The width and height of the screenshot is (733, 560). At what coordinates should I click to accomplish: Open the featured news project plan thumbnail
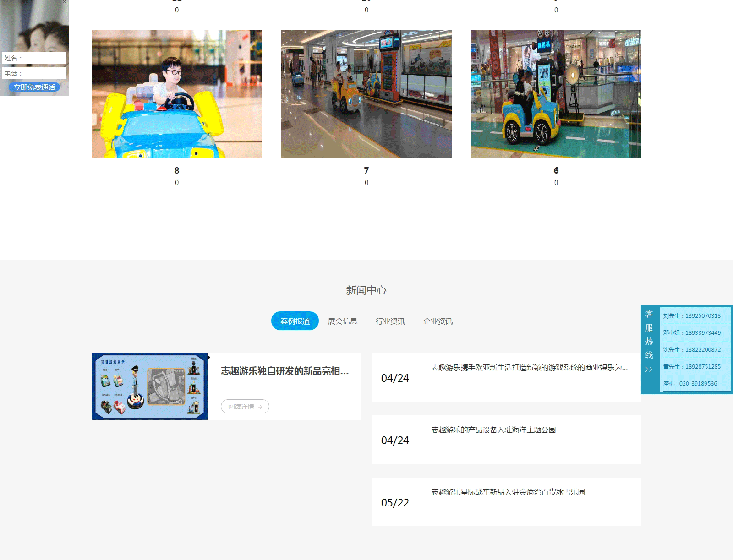149,386
